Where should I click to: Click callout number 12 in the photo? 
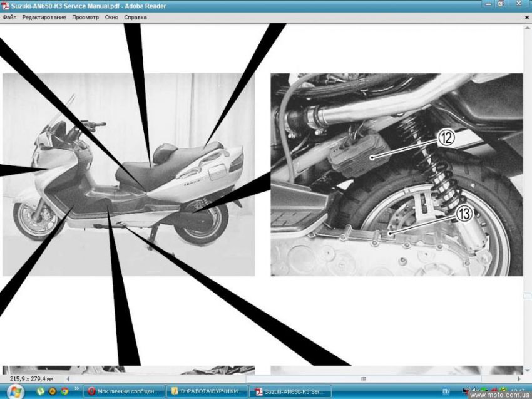pyautogui.click(x=446, y=138)
